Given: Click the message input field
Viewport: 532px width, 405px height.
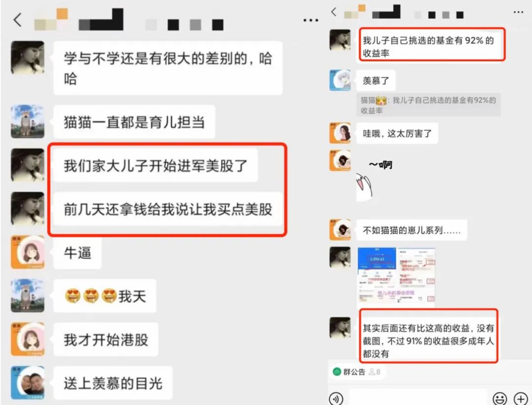Looking at the screenshot, I should tap(418, 398).
